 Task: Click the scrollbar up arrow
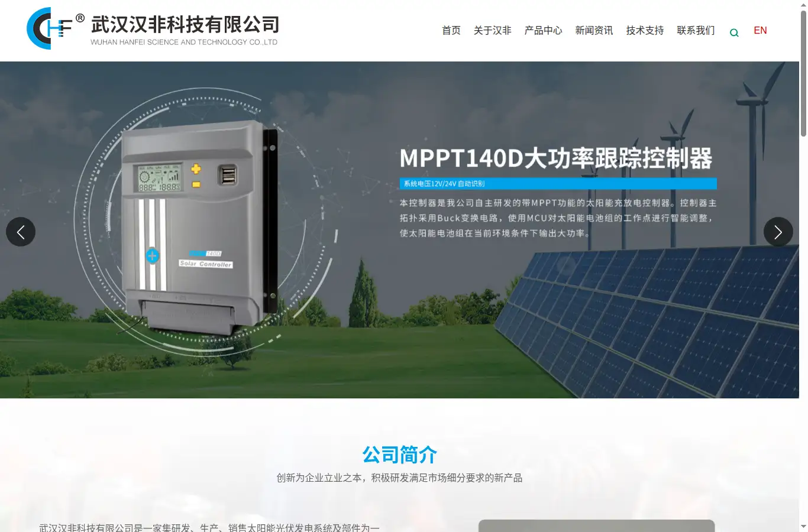click(803, 5)
